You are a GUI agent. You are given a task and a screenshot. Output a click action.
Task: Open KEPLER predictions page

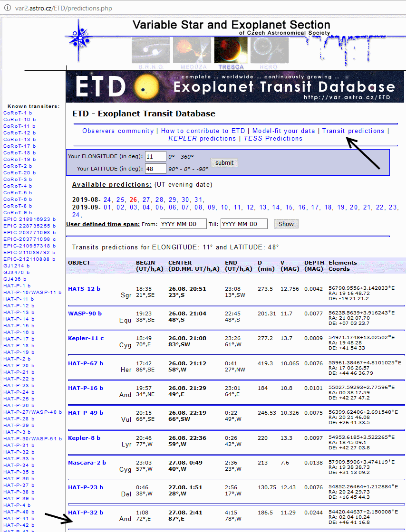[202, 138]
